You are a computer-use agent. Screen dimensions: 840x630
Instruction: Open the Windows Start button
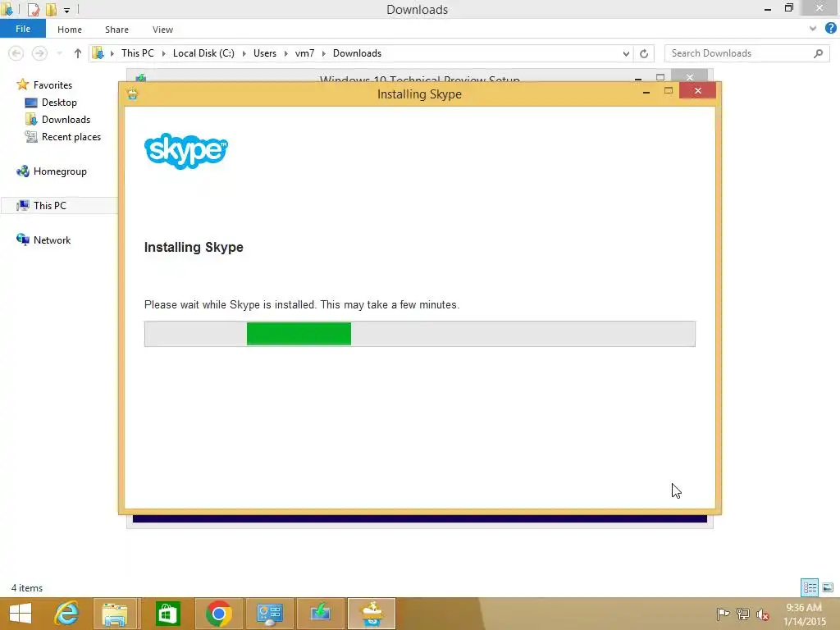(x=21, y=614)
